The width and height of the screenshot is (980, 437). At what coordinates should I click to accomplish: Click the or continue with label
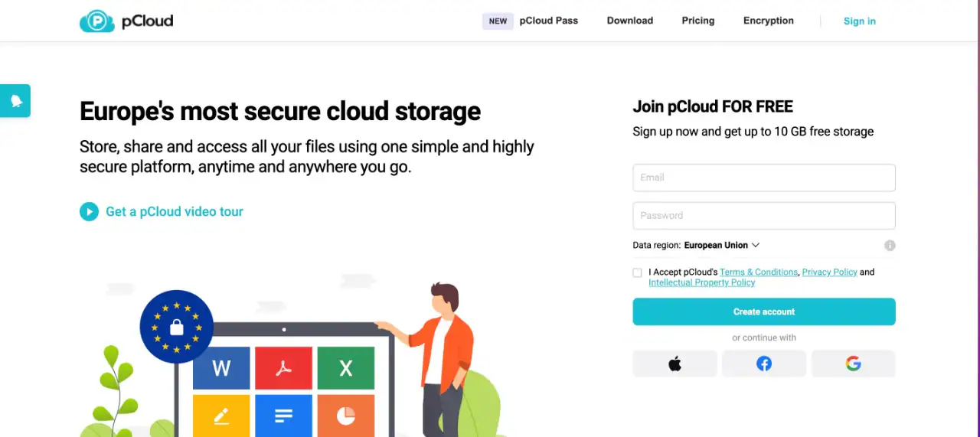pos(764,338)
